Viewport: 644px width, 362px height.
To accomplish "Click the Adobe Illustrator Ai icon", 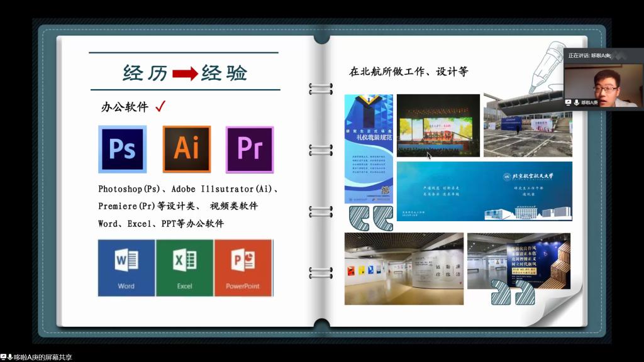I will [x=187, y=149].
